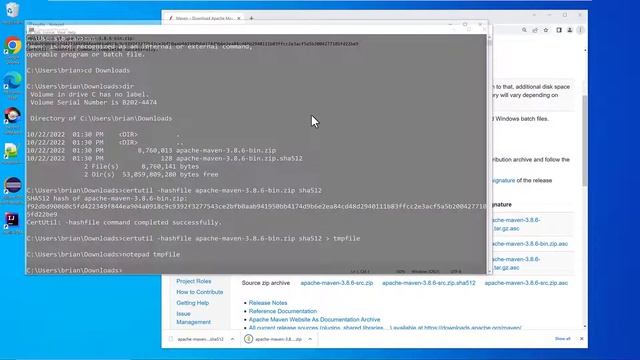Open the Issue Management sidebar link
Screen dimensions: 640x360
click(193, 318)
